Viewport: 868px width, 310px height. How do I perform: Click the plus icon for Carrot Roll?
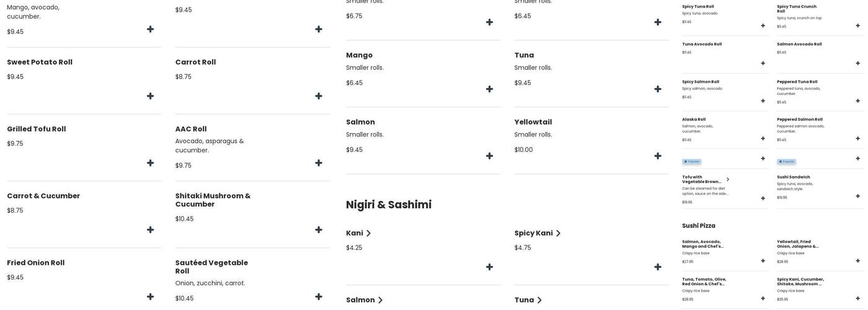pyautogui.click(x=319, y=96)
